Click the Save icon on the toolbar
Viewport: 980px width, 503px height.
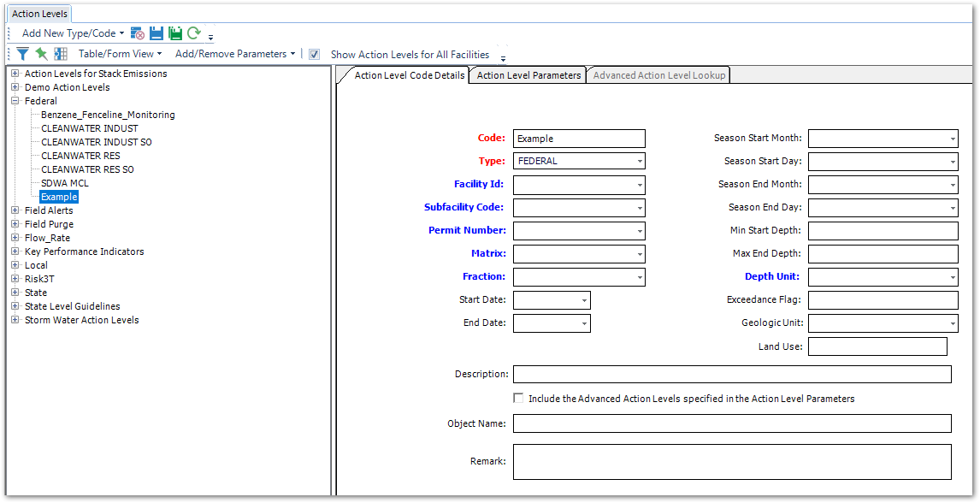156,33
